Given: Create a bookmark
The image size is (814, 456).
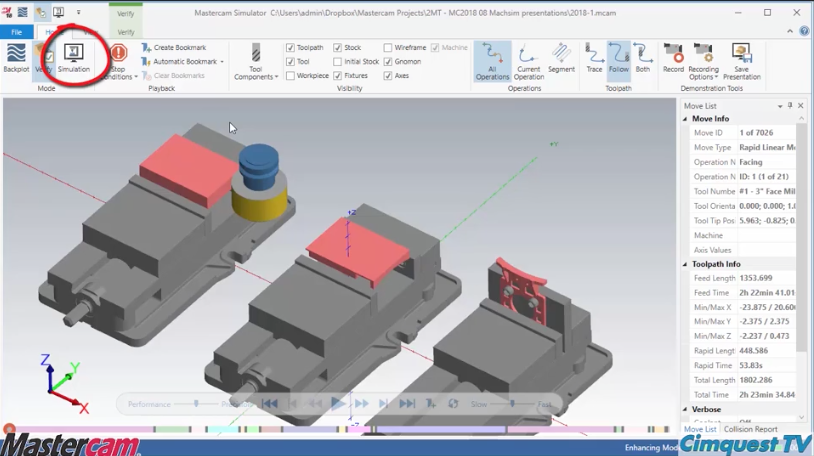Looking at the screenshot, I should click(x=174, y=47).
